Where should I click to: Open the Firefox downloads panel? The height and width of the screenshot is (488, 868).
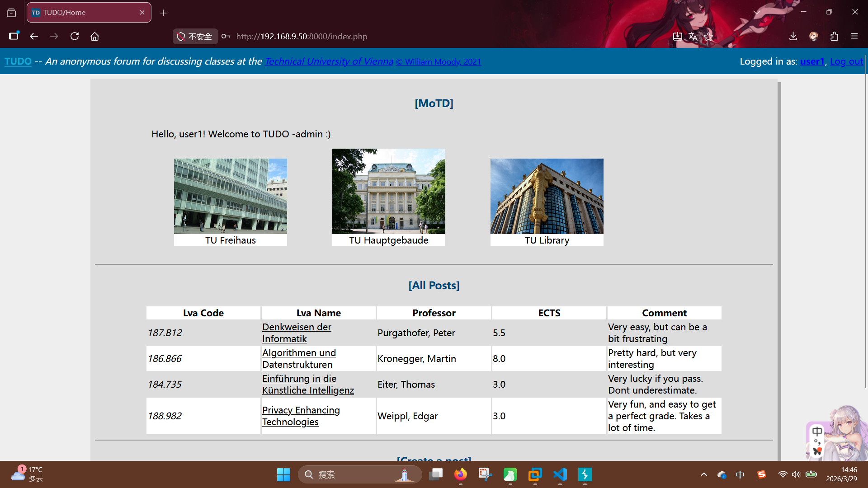793,36
